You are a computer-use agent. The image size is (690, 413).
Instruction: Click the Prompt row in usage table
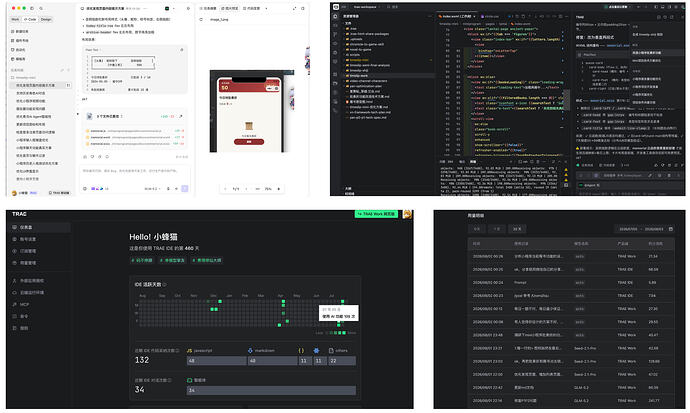tap(571, 282)
